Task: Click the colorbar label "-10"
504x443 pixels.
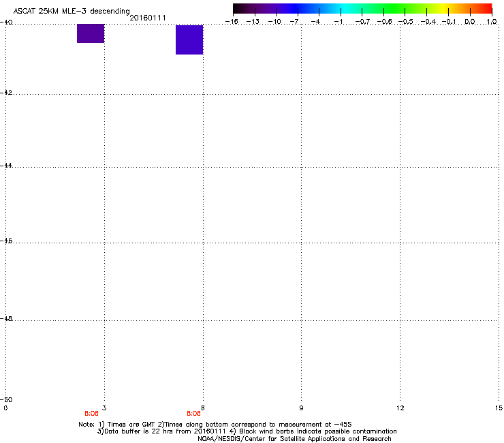Action: (274, 22)
